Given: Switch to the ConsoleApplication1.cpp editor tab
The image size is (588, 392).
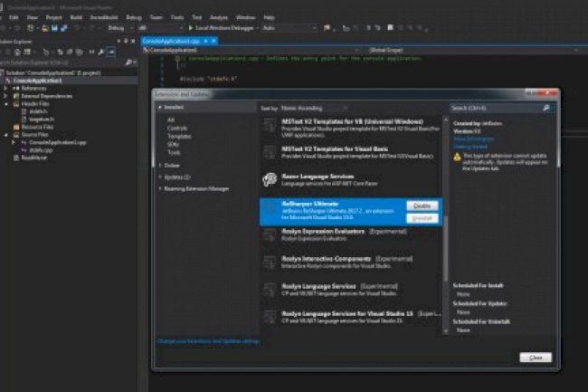Looking at the screenshot, I should pos(180,41).
